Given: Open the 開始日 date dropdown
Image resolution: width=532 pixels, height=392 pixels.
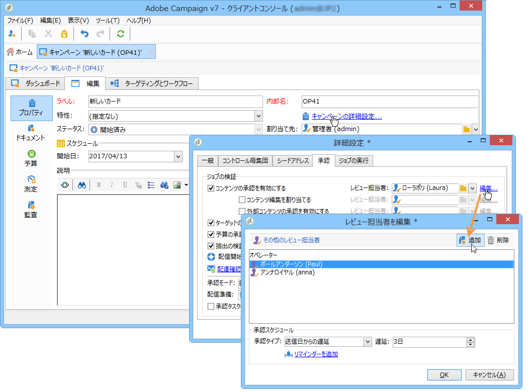Looking at the screenshot, I should [x=178, y=156].
